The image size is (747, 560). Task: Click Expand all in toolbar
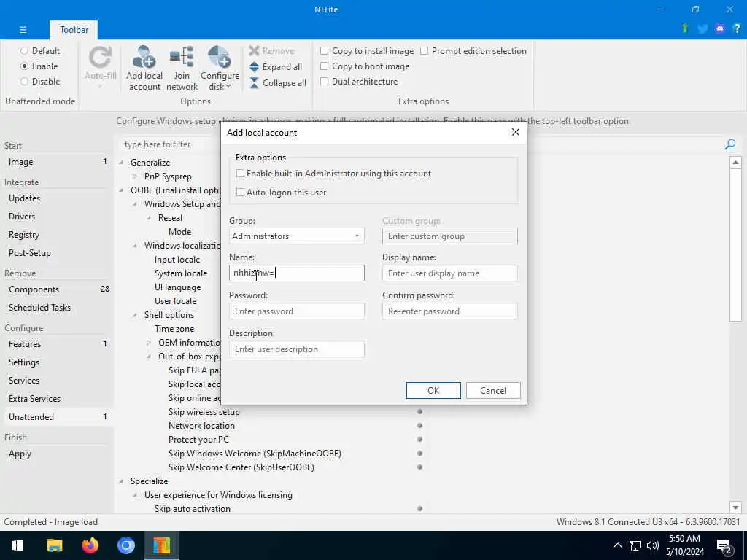click(276, 67)
